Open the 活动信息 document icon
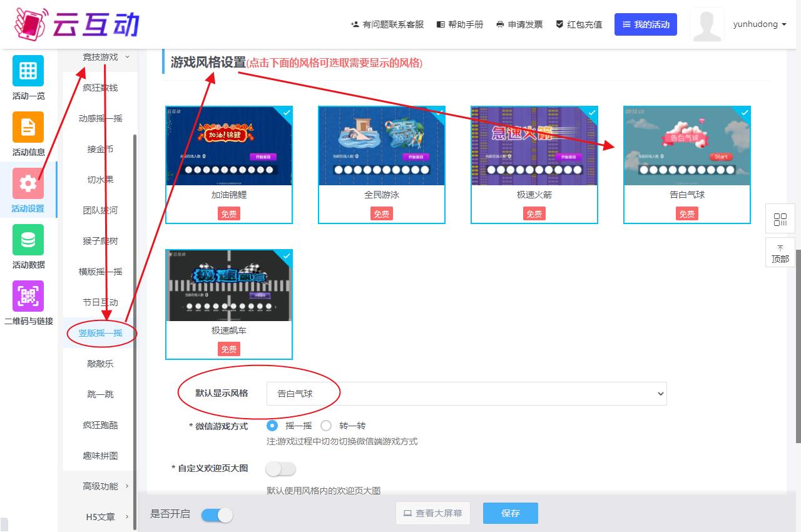This screenshot has width=801, height=532. [28, 127]
